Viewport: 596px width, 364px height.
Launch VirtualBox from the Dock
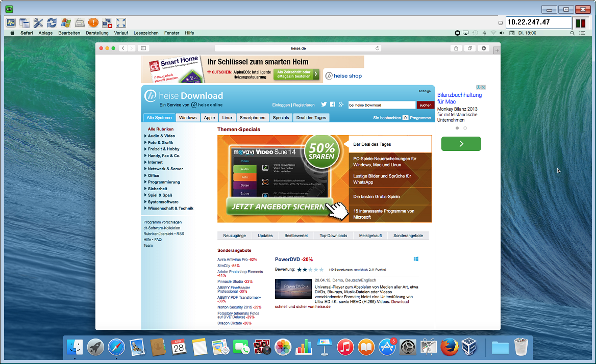click(x=469, y=347)
